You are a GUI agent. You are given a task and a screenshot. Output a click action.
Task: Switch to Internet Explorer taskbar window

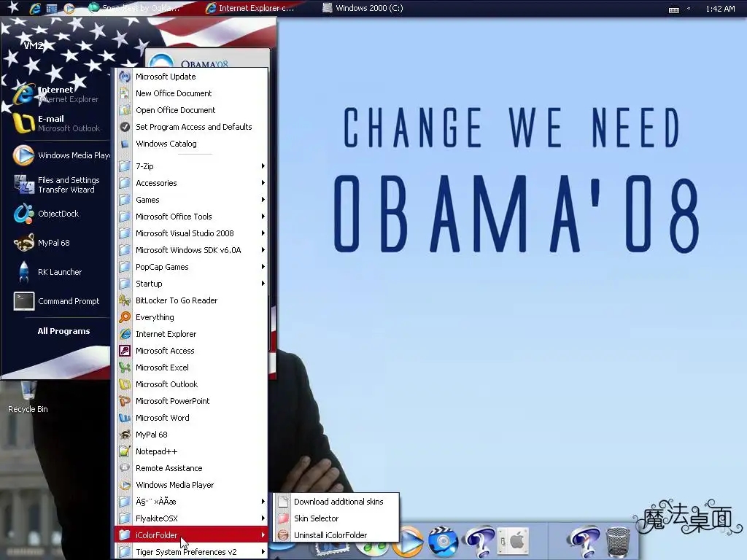coord(250,7)
